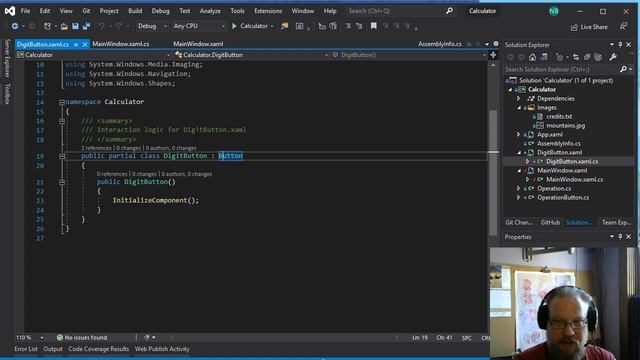Toggle auto-hide pin on Solution Explorer panel
The image size is (640, 360).
coord(620,44)
